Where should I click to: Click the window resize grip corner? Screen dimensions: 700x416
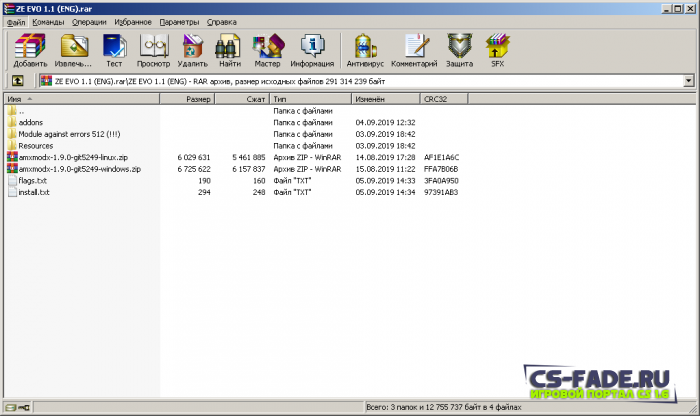click(x=693, y=408)
